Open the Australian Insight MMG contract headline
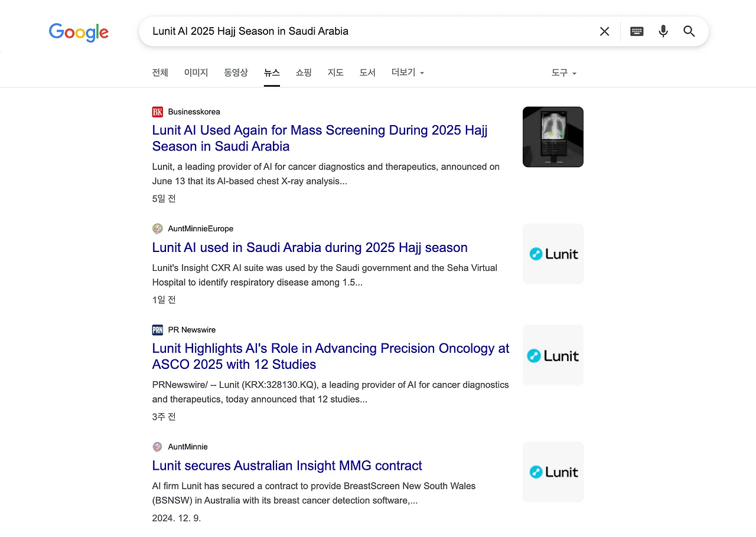The height and width of the screenshot is (537, 756). point(287,466)
